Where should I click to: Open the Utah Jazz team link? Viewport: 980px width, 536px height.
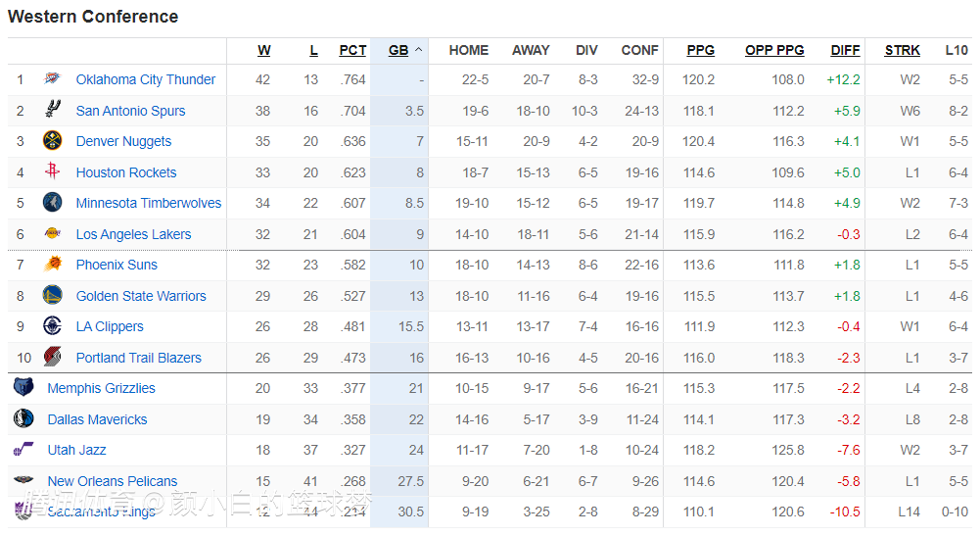coord(76,450)
